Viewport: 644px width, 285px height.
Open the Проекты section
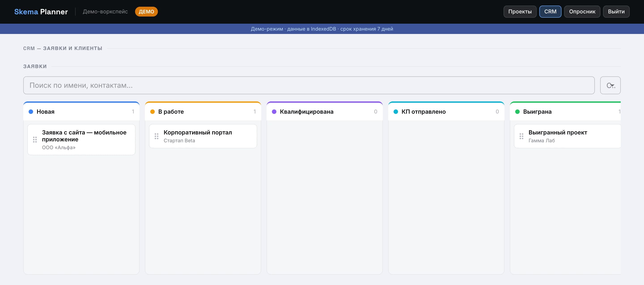(x=520, y=12)
